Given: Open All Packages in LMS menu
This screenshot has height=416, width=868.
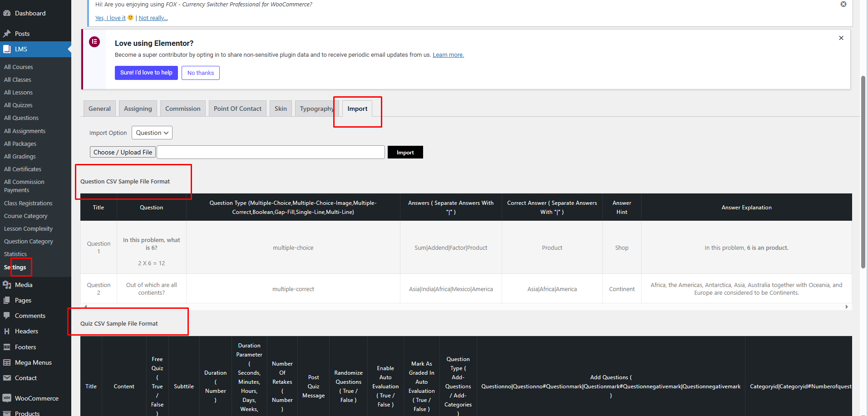Looking at the screenshot, I should click(x=20, y=144).
